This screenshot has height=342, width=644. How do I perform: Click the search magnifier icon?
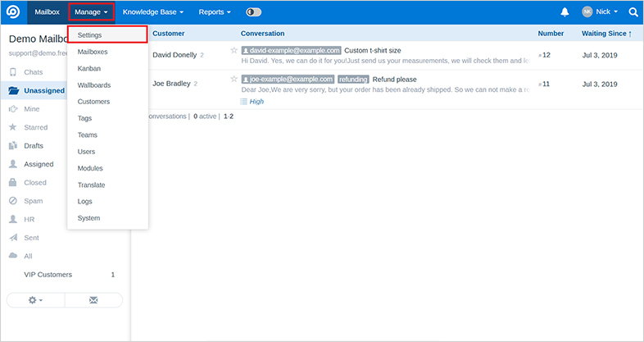pos(633,12)
